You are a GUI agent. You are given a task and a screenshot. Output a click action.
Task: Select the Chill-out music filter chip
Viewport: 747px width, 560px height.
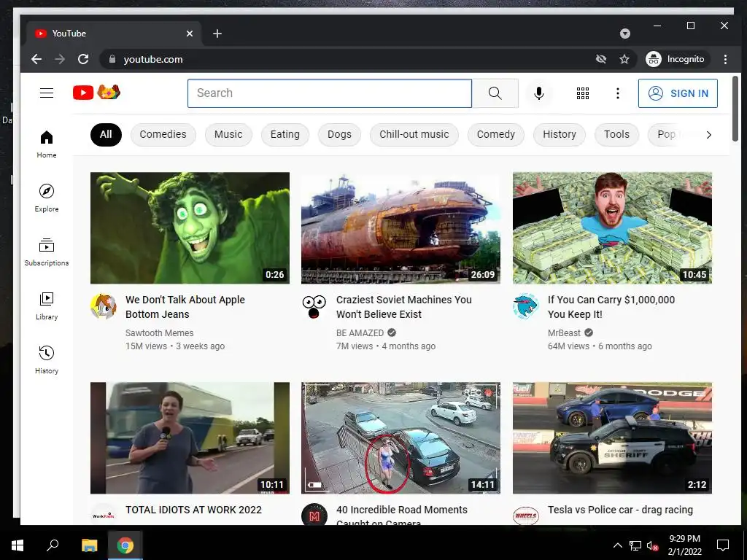tap(414, 134)
